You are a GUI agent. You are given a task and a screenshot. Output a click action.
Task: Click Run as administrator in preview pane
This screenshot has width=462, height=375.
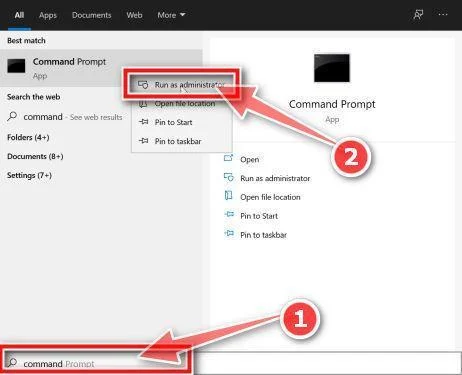click(275, 179)
